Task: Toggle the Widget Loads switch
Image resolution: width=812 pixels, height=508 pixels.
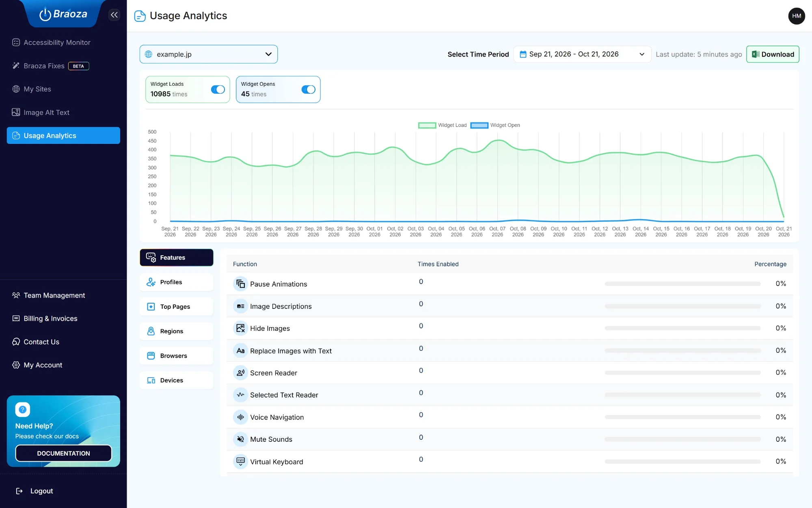Action: (218, 89)
